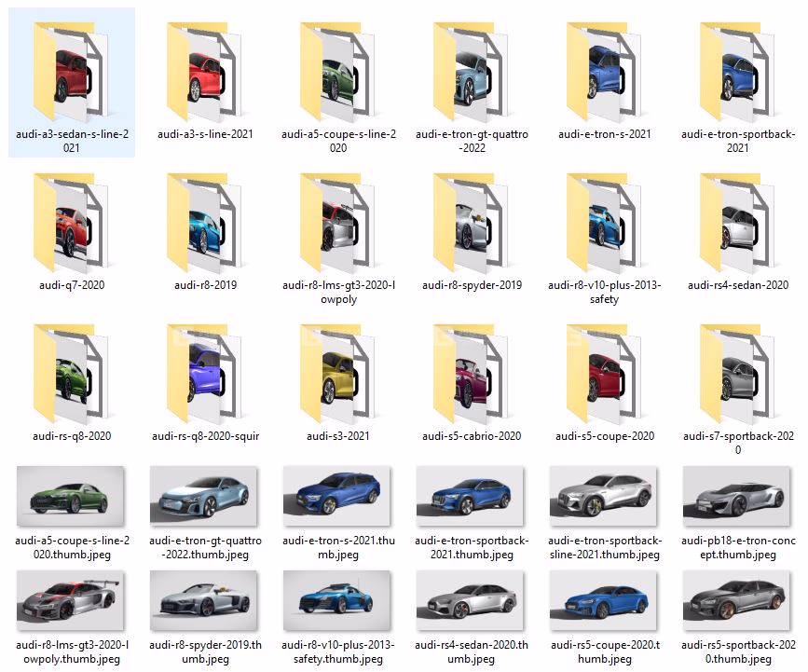Open the audi-a3-s-line-2021 folder
Viewport: 808px width, 672px height.
[x=205, y=72]
